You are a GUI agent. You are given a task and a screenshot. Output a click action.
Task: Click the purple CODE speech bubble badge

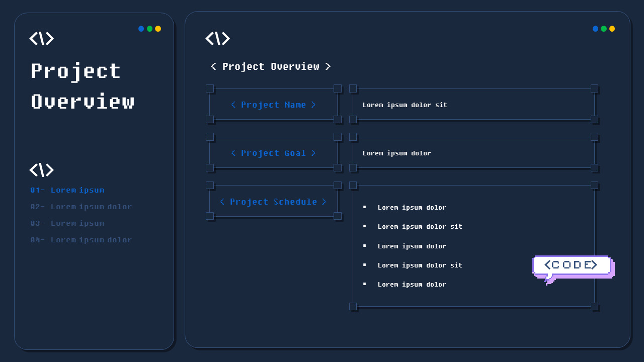(x=572, y=265)
